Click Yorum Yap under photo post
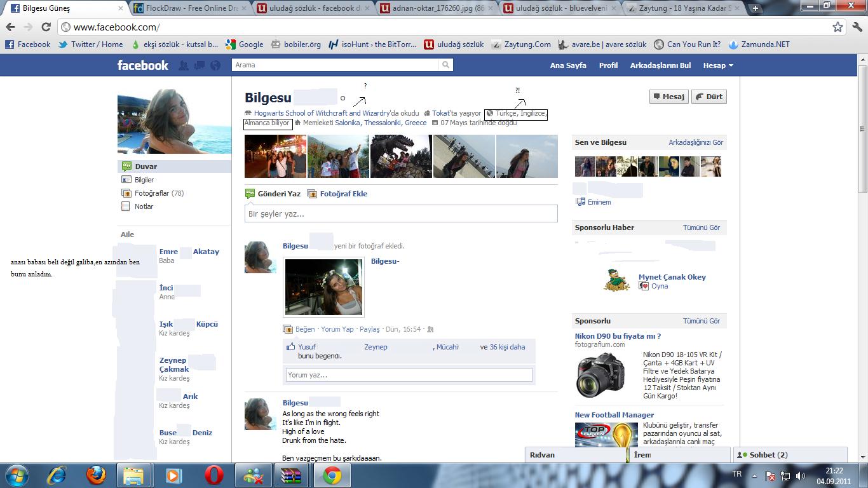This screenshot has height=488, width=868. (337, 329)
